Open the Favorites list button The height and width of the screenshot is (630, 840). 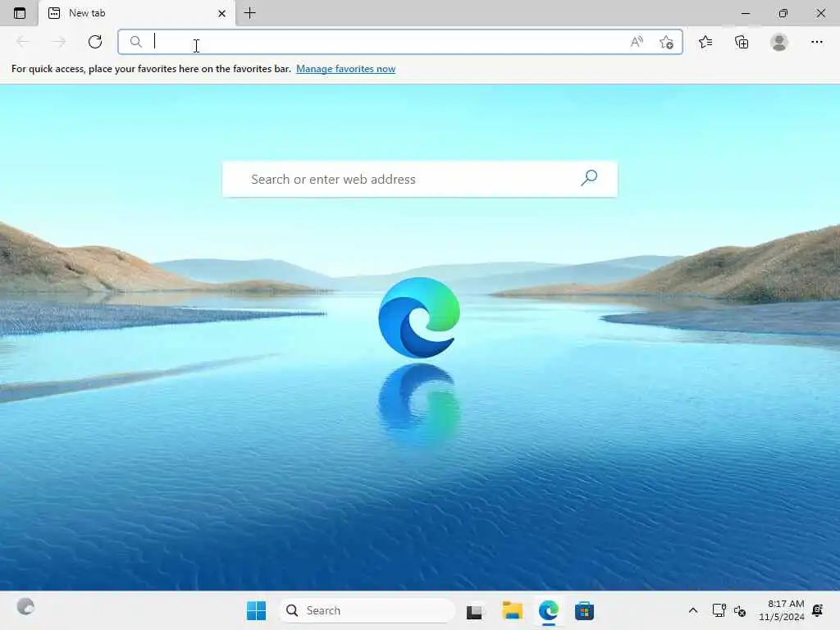(x=705, y=42)
